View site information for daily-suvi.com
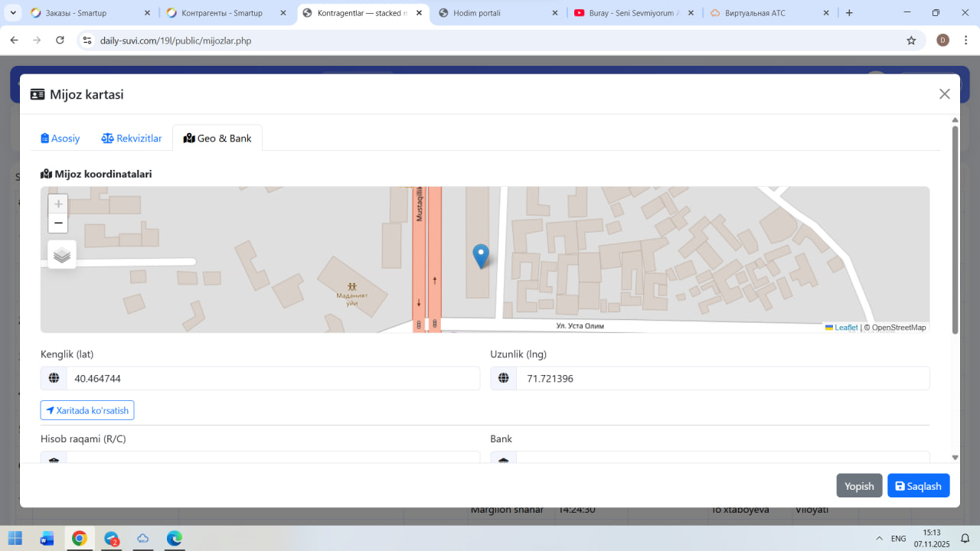 (x=87, y=41)
